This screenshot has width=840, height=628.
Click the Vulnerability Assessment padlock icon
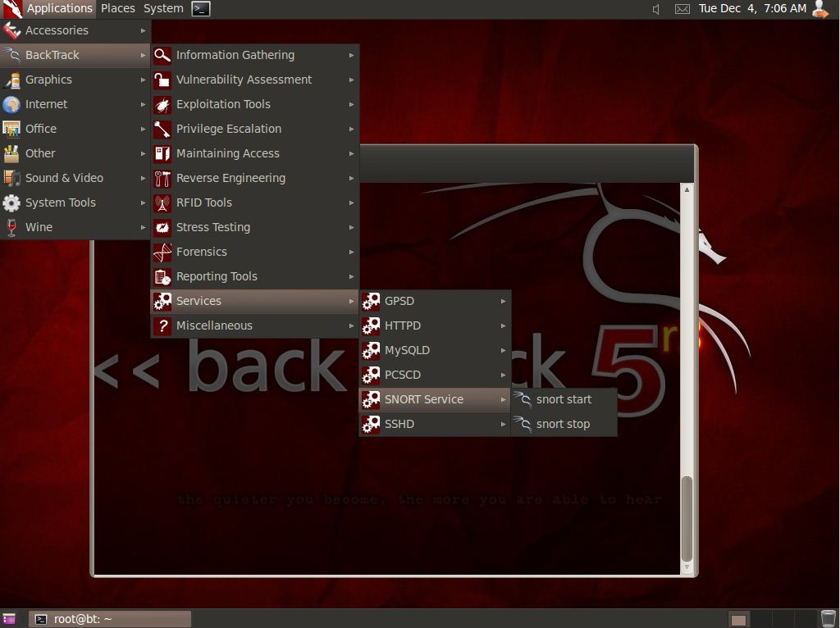click(162, 80)
